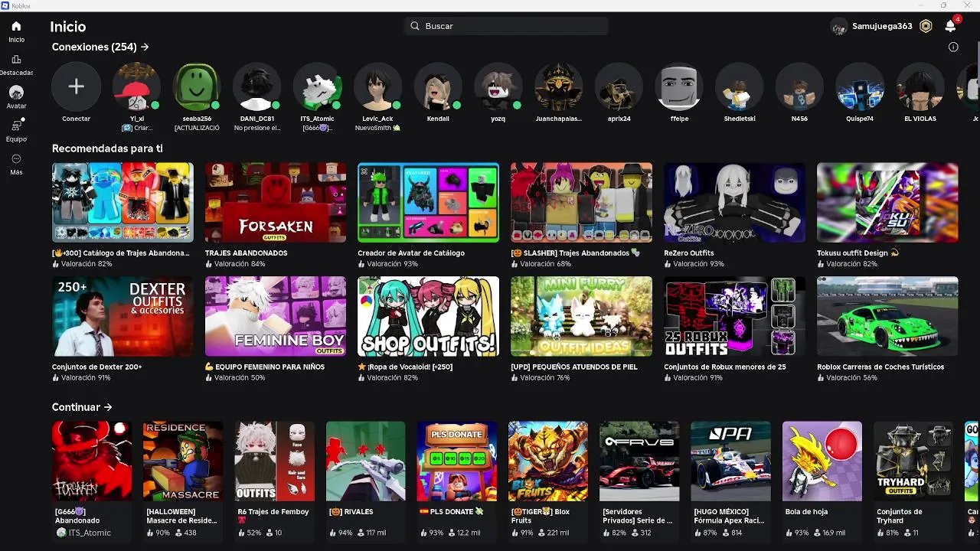980x551 pixels.
Task: Open Roblox Carreras de Coches Turísticos thumbnail
Action: click(887, 316)
